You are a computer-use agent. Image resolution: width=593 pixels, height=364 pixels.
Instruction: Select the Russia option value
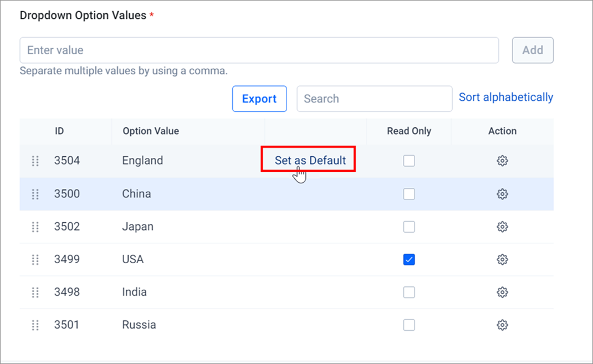[x=139, y=325]
